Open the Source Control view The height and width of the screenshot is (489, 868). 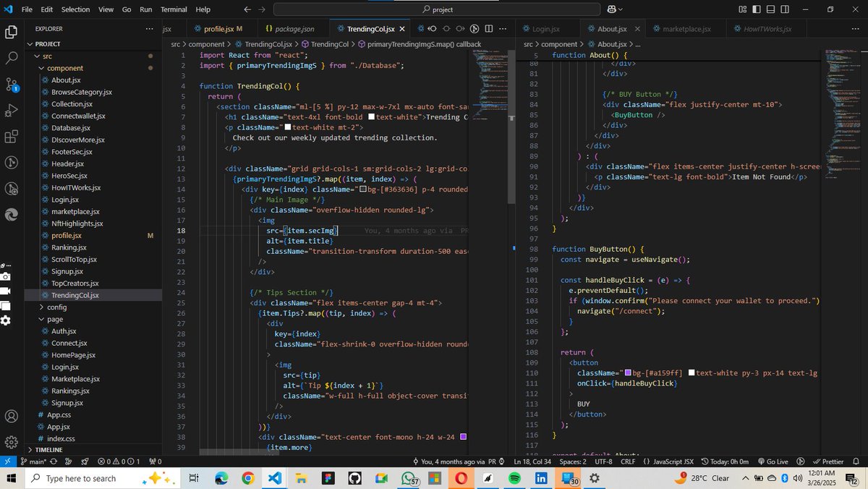coord(12,85)
